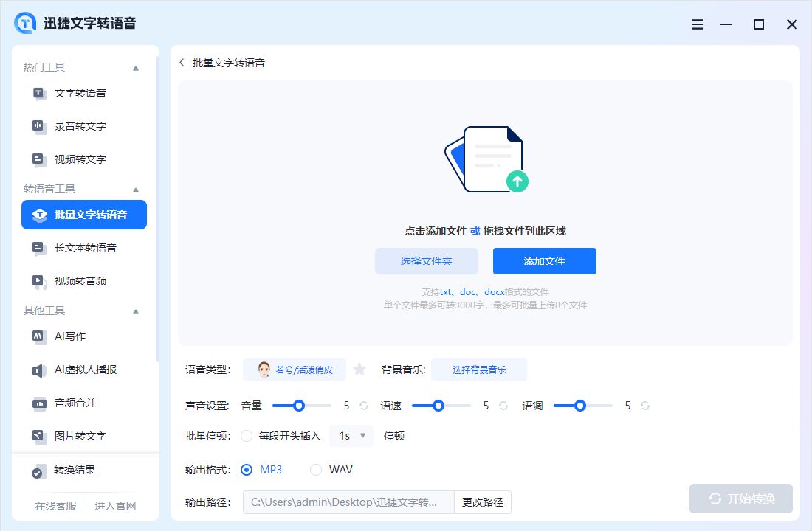Reset 语调 with its refresh icon
Screen dimensions: 812x531
[644, 406]
